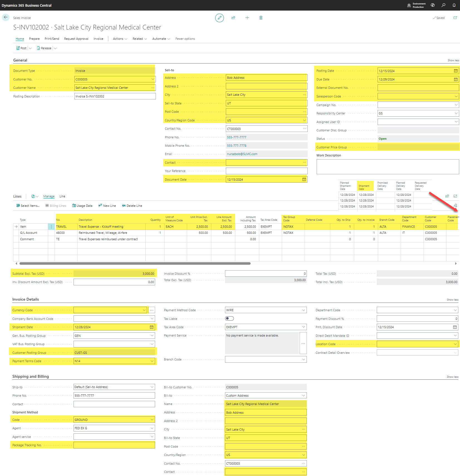Open the notifications bell icon
Screen dimensions: 460x476
[454, 5]
